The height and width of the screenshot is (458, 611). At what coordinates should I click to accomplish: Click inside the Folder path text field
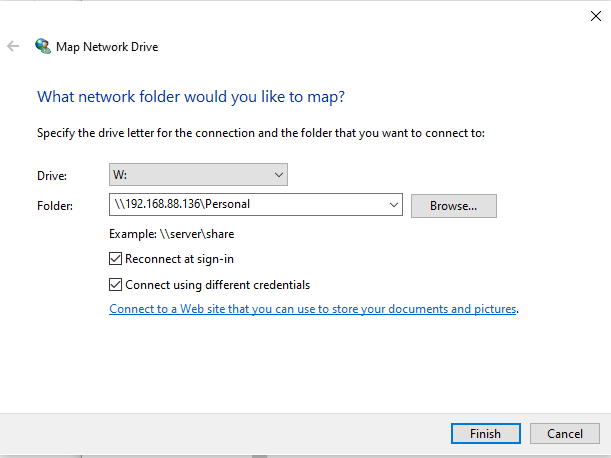click(248, 204)
